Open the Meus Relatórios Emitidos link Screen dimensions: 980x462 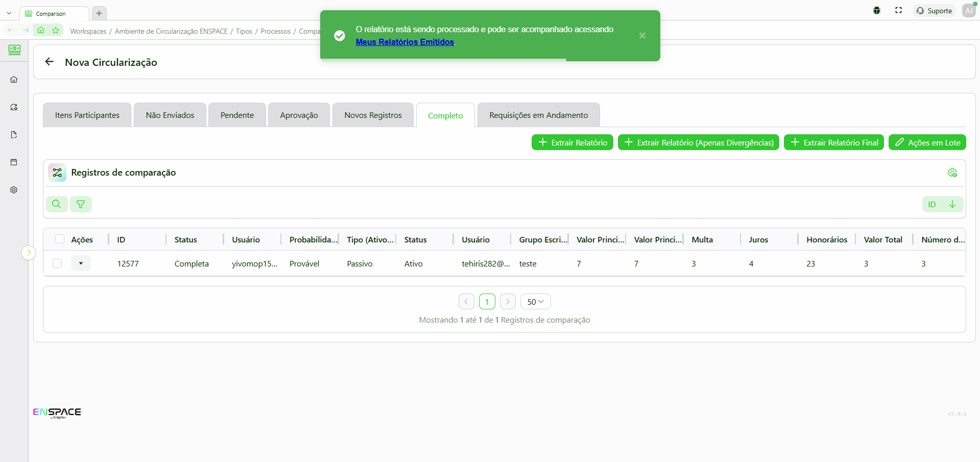click(x=404, y=42)
